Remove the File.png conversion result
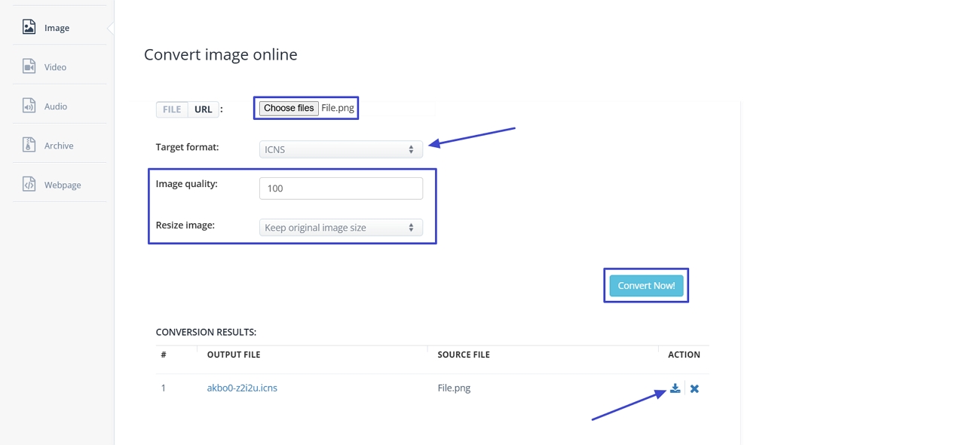The image size is (980, 445). pyautogui.click(x=694, y=388)
